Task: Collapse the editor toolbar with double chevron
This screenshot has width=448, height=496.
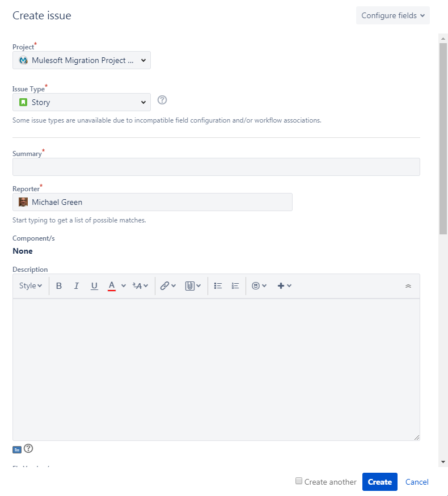Action: coord(408,286)
